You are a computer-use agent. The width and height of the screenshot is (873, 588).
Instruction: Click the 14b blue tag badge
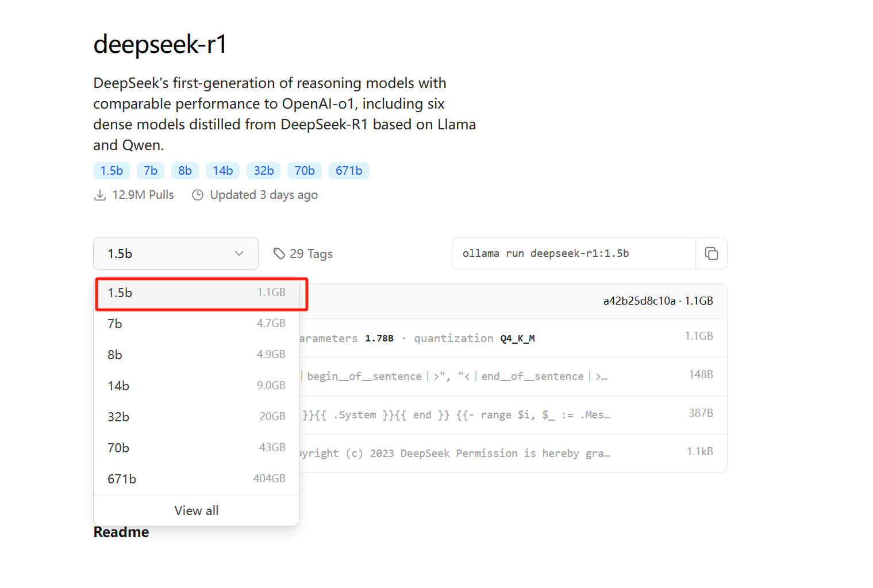(x=223, y=171)
